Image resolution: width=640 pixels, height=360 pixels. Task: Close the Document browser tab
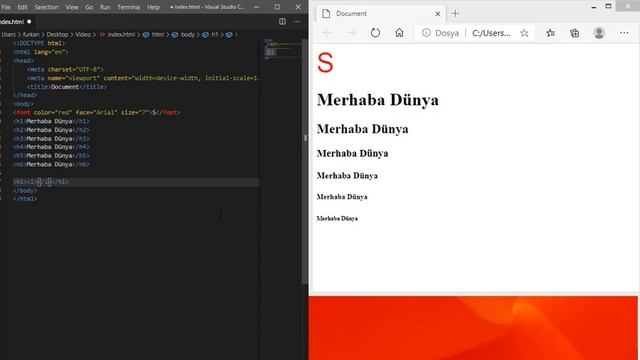(x=438, y=13)
